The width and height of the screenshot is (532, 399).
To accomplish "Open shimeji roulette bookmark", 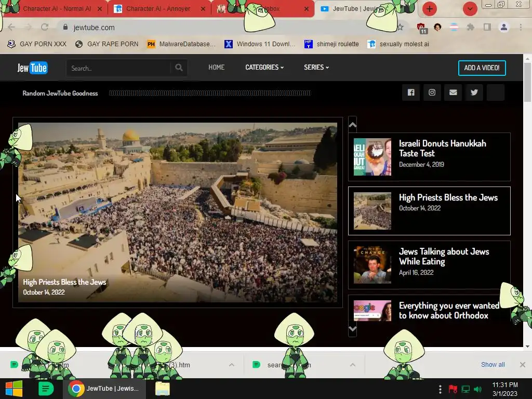I will click(331, 44).
